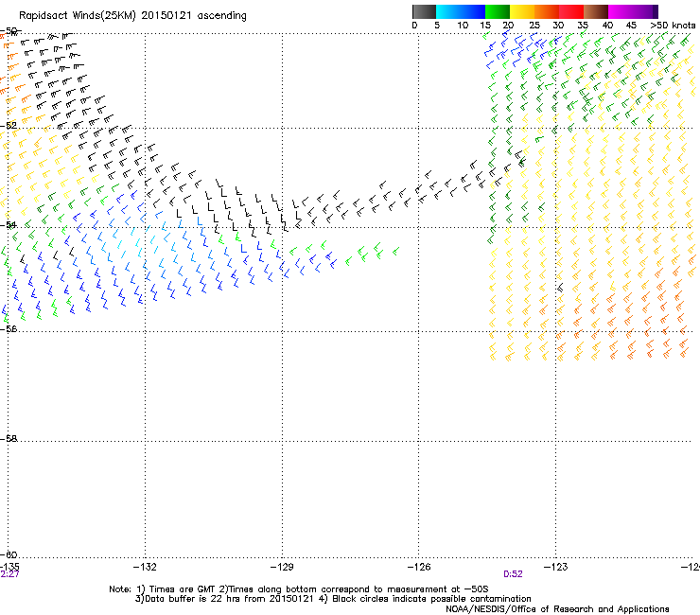Viewport: 700px width, 615px height.
Task: Click the '-58' latitude axis label
Action: click(9, 439)
